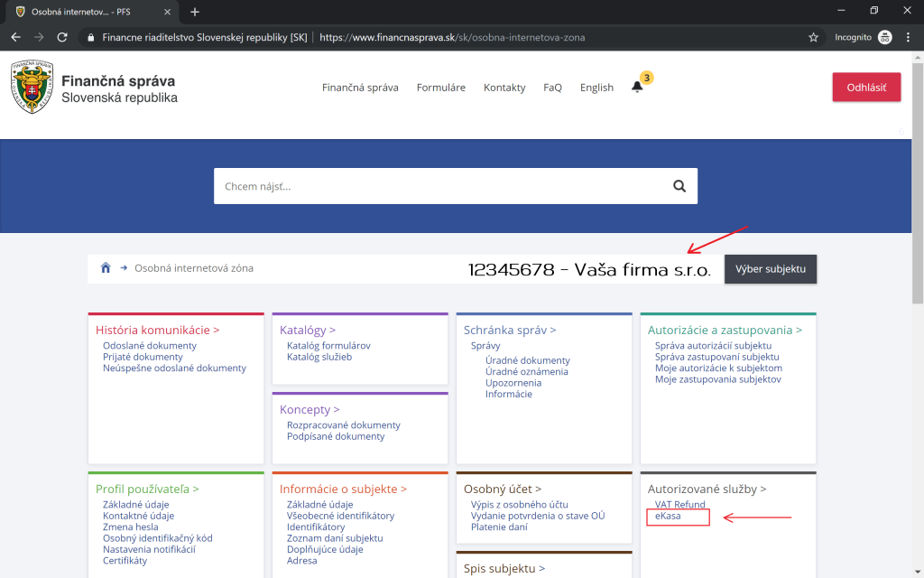Open Certifikáty link
This screenshot has height=578, width=924.
coord(125,560)
